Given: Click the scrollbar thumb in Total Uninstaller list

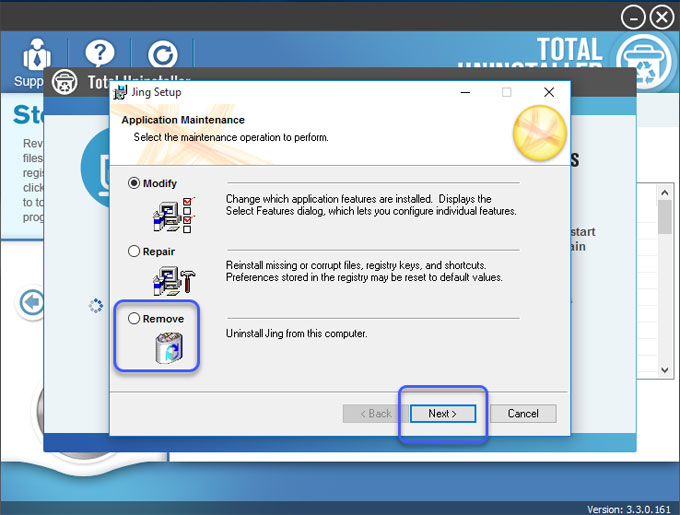Looking at the screenshot, I should click(x=664, y=217).
